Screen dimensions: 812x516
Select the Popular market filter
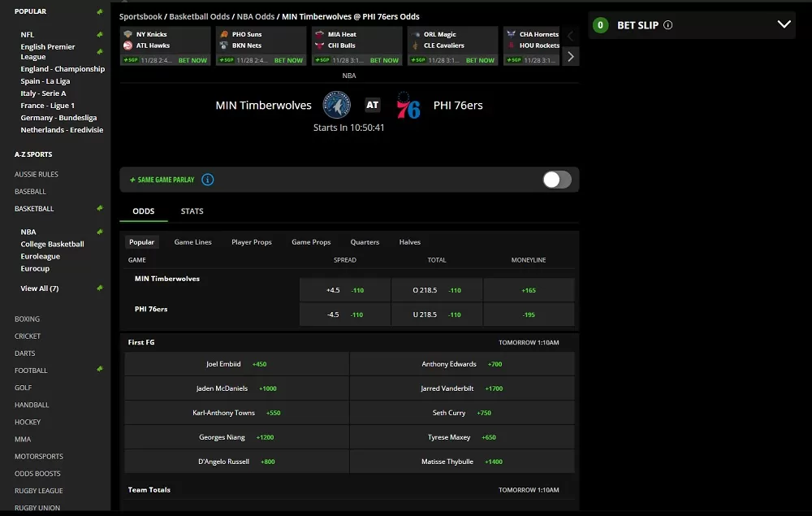pyautogui.click(x=141, y=242)
